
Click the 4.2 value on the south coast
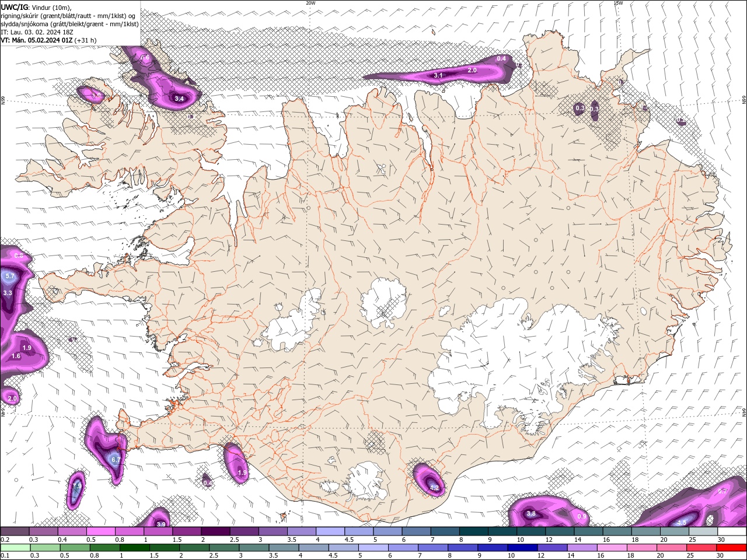434,488
